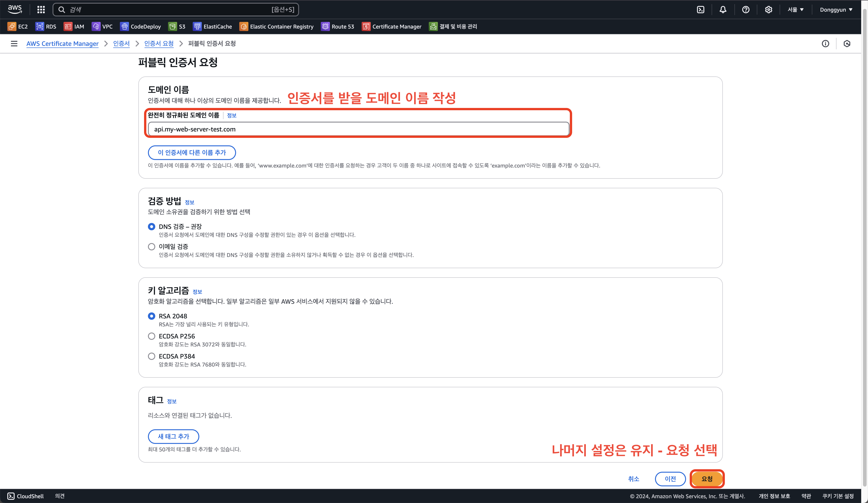Select the 이메일 검증 radio option

[x=152, y=246]
